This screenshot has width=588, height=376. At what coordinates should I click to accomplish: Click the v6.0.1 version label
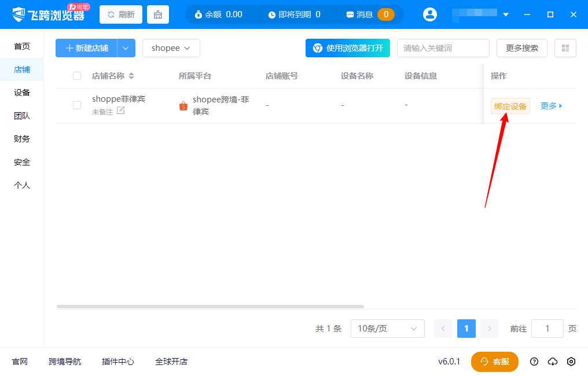point(449,362)
